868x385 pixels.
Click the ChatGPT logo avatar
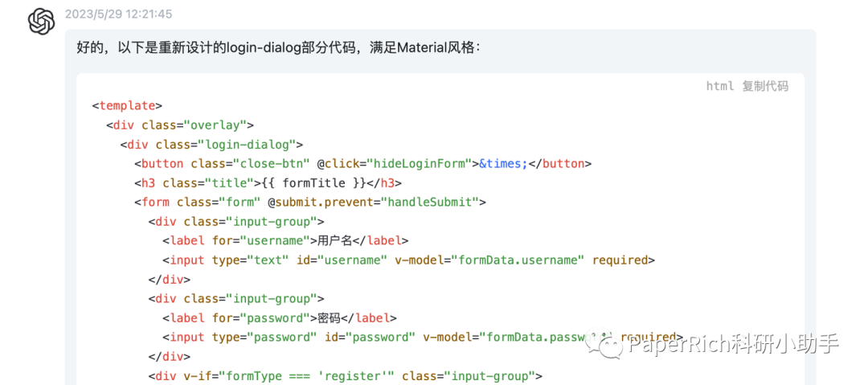tap(42, 22)
